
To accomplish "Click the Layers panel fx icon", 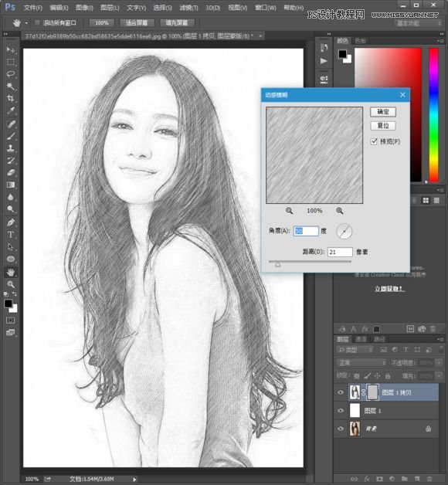I will [x=367, y=479].
